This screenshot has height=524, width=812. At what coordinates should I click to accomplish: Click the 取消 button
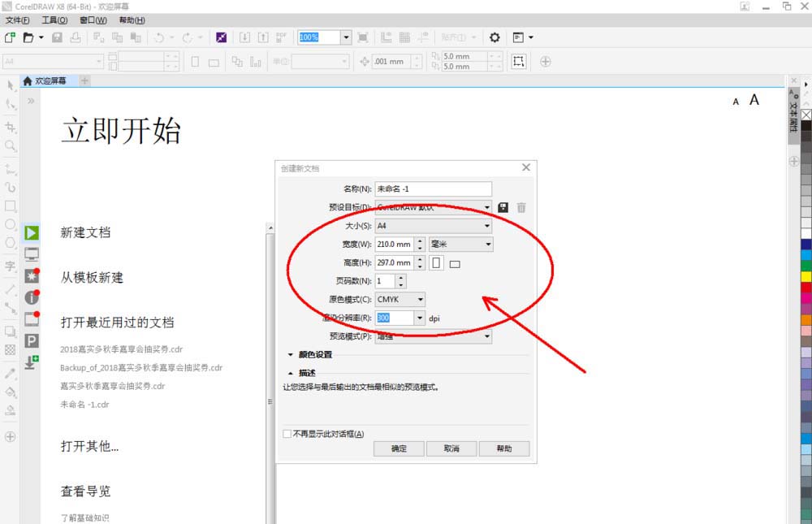(451, 448)
